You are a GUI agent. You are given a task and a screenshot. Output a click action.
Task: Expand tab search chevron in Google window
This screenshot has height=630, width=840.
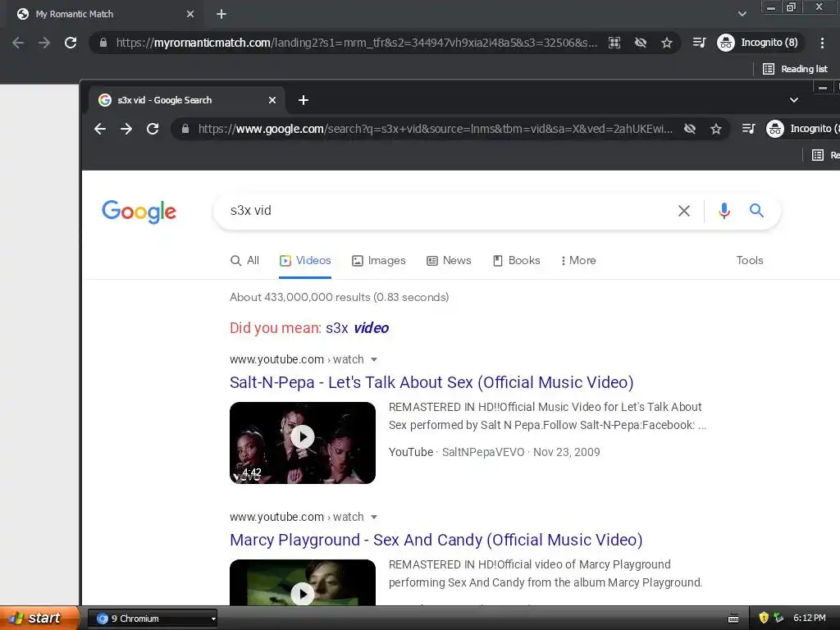pyautogui.click(x=794, y=100)
